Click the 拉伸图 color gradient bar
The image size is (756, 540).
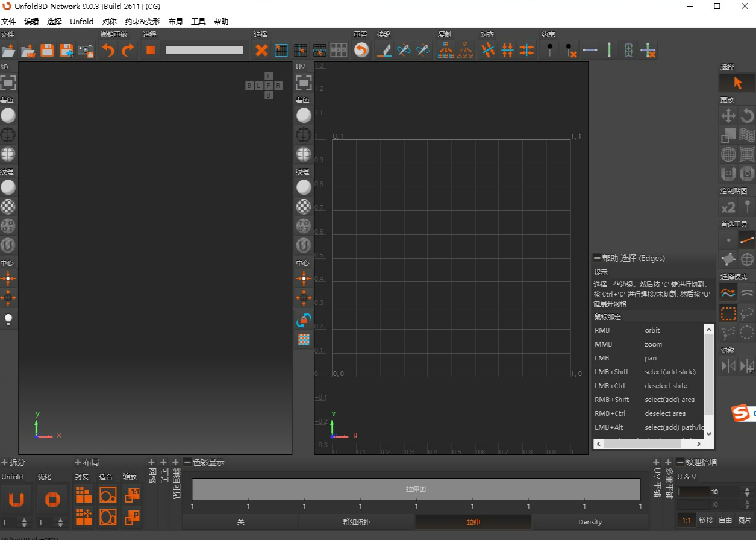pos(416,489)
